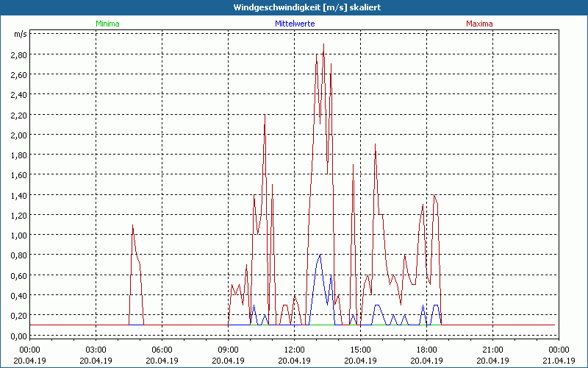Select the 06:00 time axis label
The image size is (588, 368).
(x=162, y=350)
